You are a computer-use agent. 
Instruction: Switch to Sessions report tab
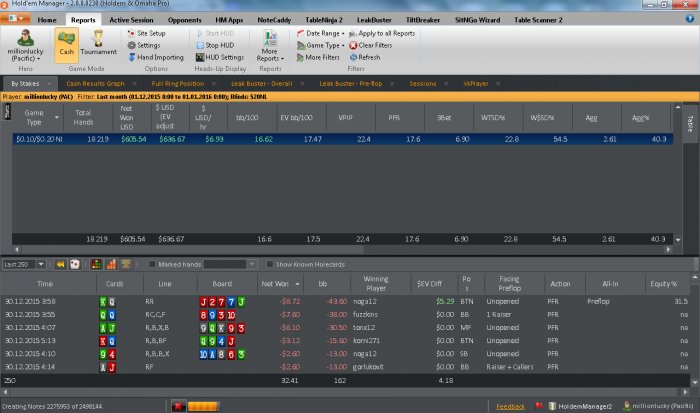pos(423,83)
